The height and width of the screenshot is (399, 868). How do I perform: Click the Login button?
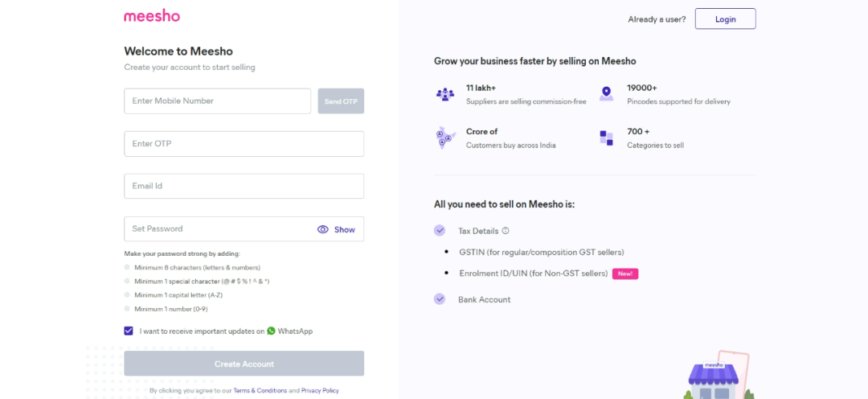coord(725,19)
